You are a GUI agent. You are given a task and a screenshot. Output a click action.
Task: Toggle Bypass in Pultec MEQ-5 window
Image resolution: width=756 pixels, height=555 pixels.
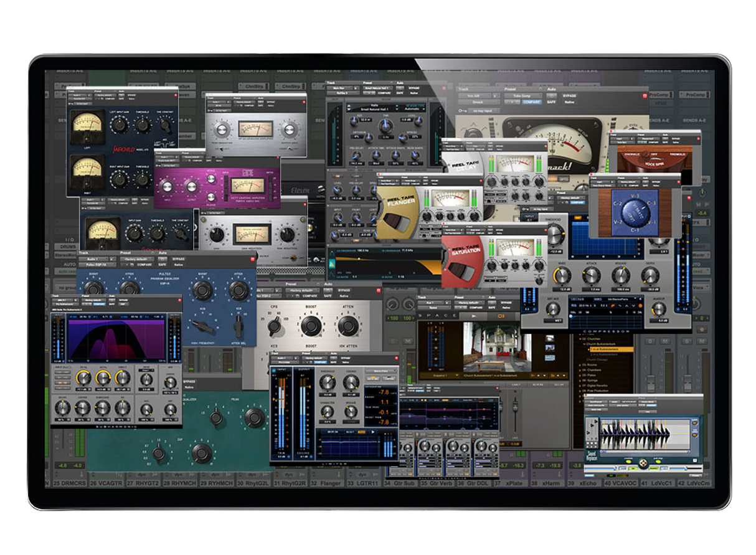[x=343, y=290]
